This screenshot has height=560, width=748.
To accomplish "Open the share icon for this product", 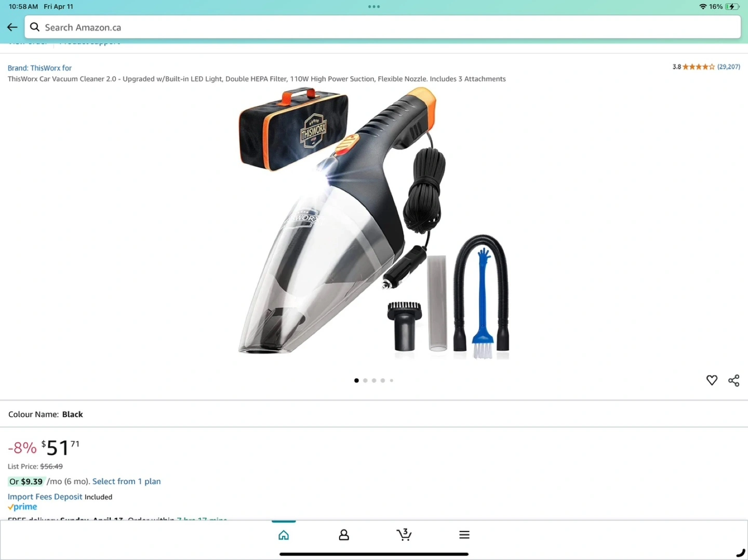I will [733, 380].
